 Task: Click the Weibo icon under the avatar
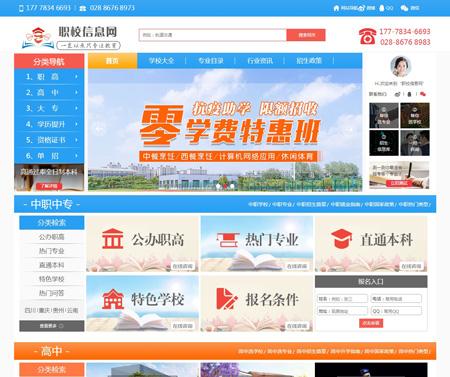[397, 94]
